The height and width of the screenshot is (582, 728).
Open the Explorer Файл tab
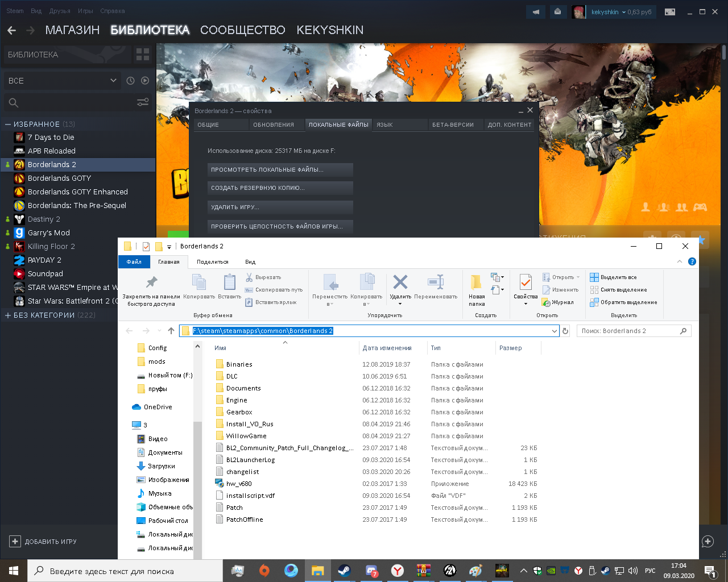(134, 262)
